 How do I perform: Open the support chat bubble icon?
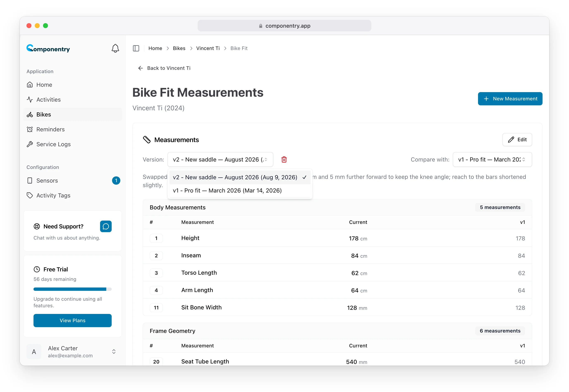[x=106, y=226]
